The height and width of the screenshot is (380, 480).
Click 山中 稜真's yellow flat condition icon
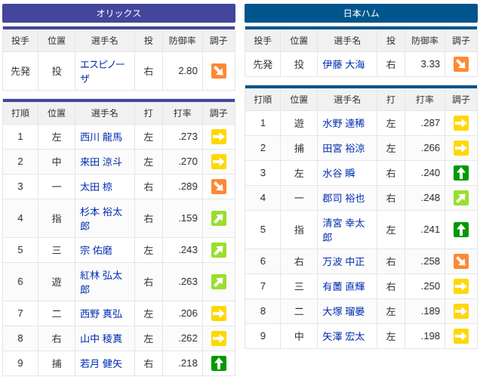click(x=219, y=338)
